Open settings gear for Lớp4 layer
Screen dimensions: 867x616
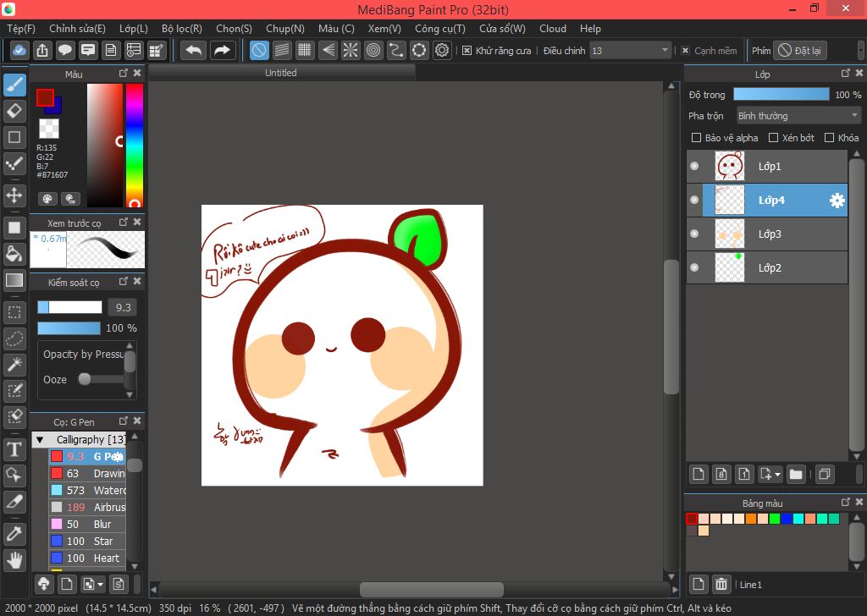pyautogui.click(x=837, y=201)
